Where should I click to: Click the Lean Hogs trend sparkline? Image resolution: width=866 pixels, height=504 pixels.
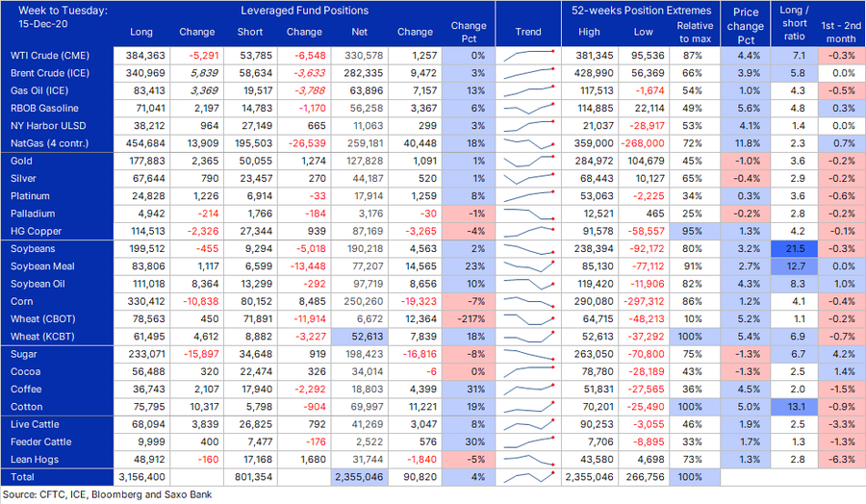point(528,459)
